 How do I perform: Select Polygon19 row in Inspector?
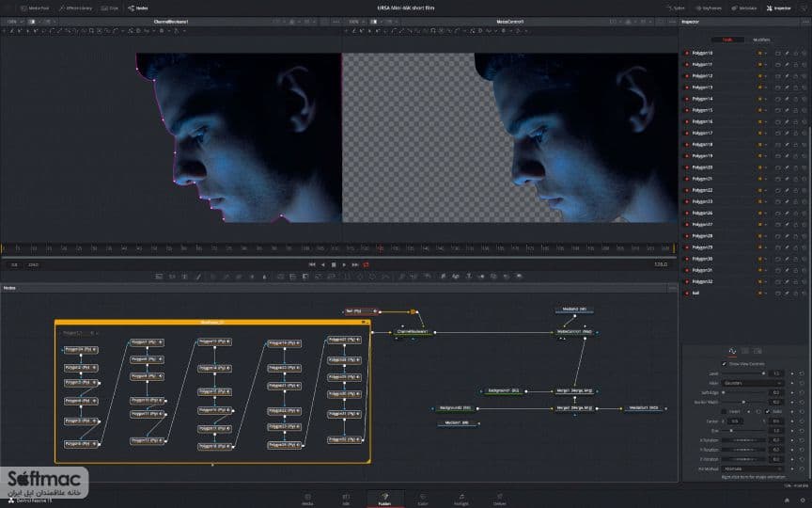point(743,156)
